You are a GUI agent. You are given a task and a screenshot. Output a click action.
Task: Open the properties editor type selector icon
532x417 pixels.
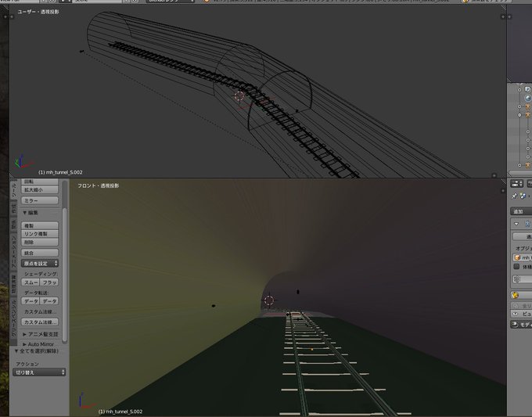(516, 184)
